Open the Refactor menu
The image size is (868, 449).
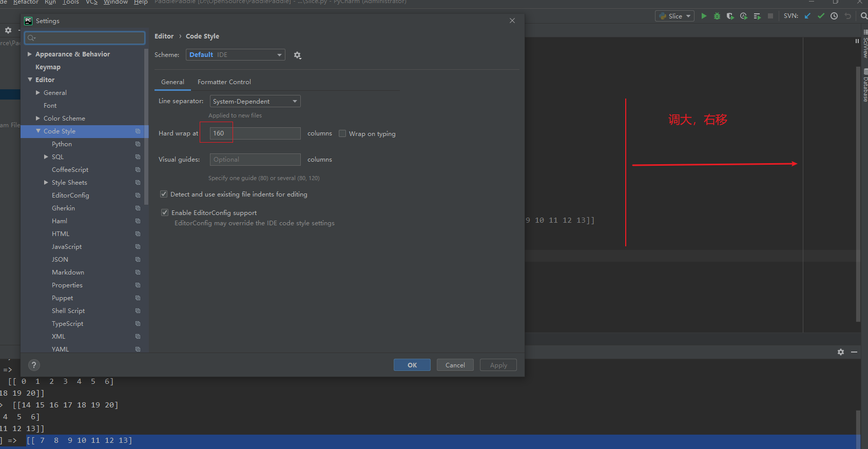coord(26,2)
